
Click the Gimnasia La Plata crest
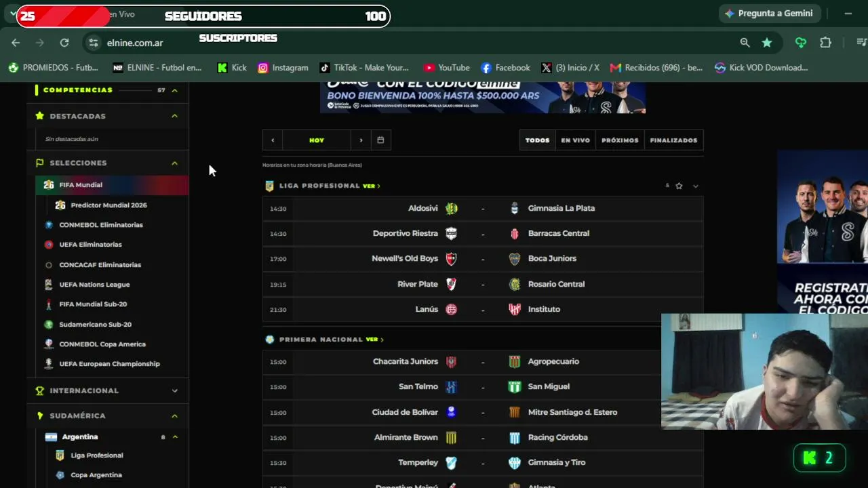point(515,208)
